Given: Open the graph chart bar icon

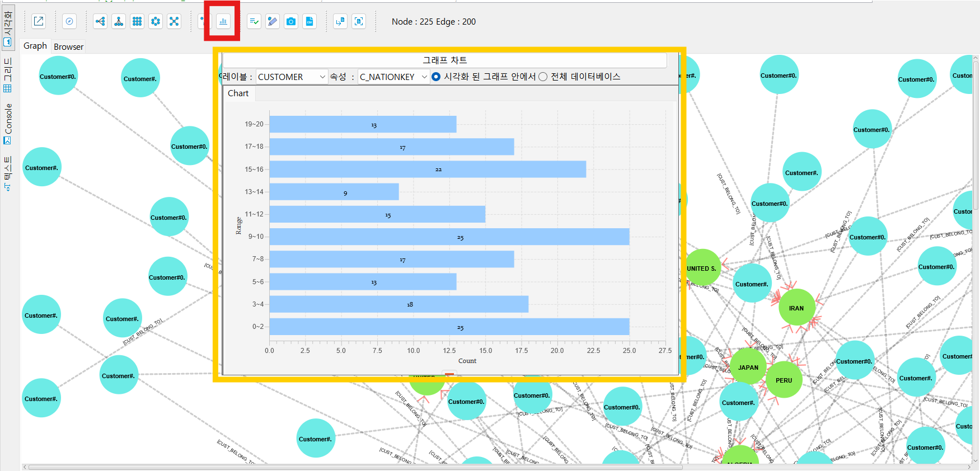Looking at the screenshot, I should (223, 21).
